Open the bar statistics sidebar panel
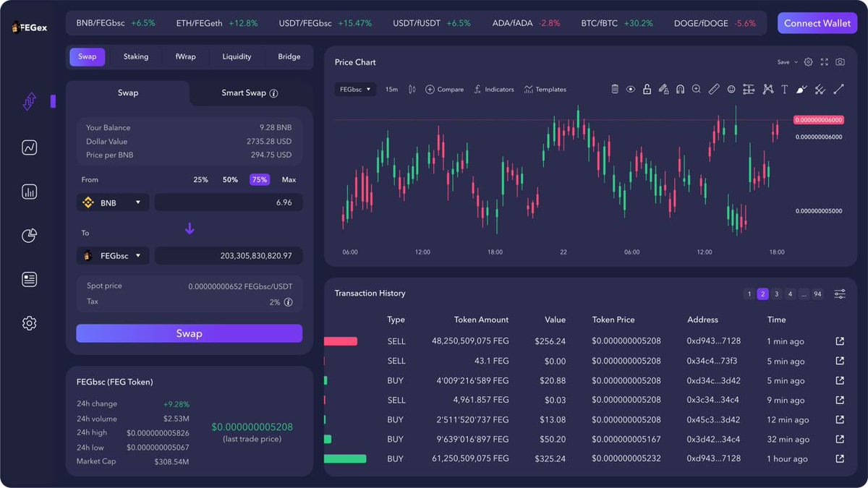This screenshot has height=488, width=868. pos(29,191)
